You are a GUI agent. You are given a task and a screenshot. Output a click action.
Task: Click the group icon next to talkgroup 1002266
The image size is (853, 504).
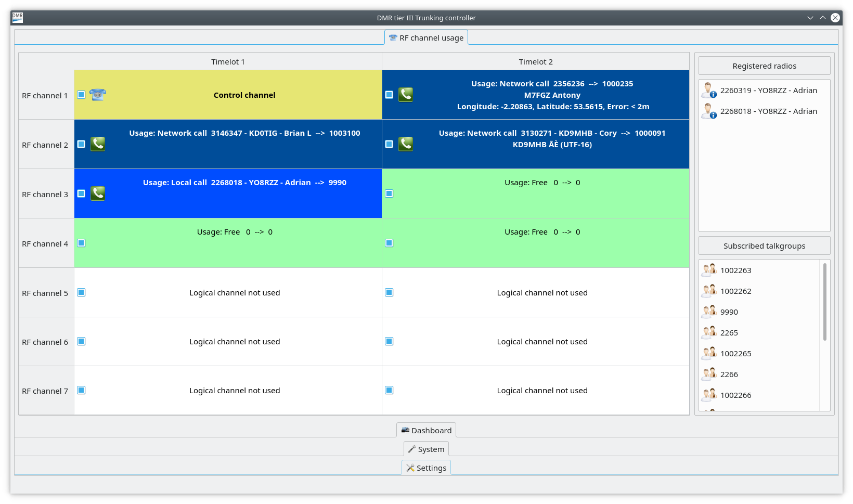[709, 395]
